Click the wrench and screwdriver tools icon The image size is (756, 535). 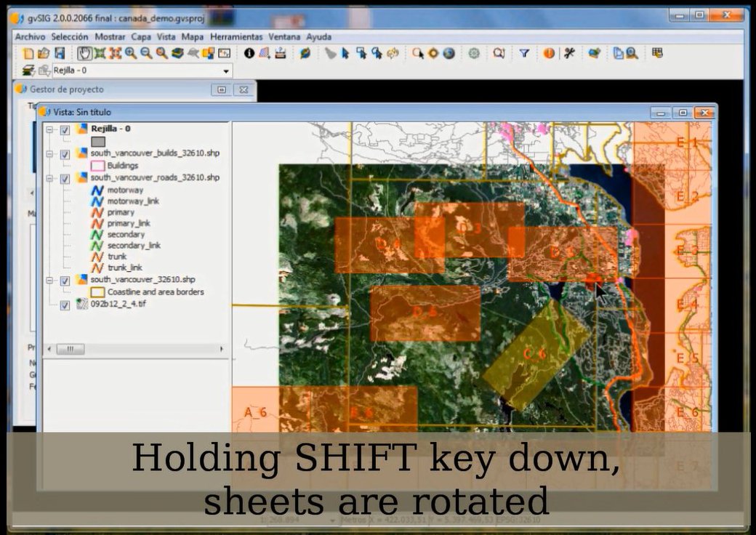click(569, 53)
